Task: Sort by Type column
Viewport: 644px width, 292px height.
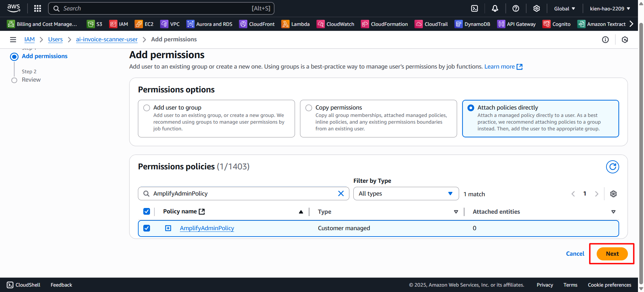Action: [456, 212]
